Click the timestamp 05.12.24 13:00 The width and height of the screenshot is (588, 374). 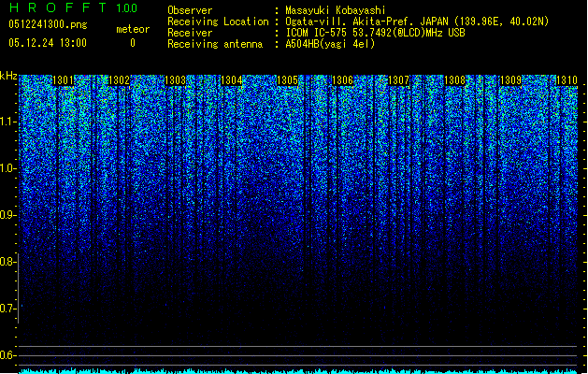coord(48,43)
